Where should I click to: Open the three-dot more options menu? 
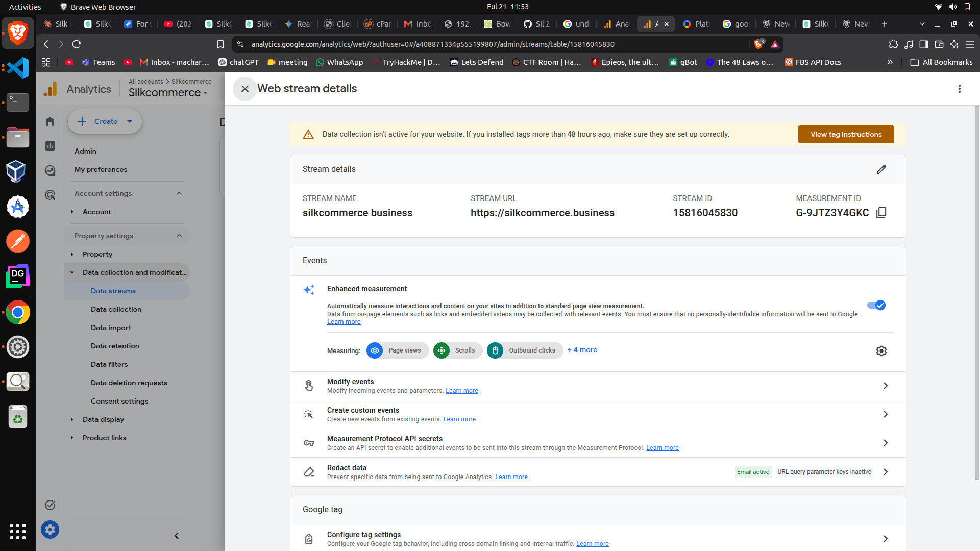click(x=960, y=89)
